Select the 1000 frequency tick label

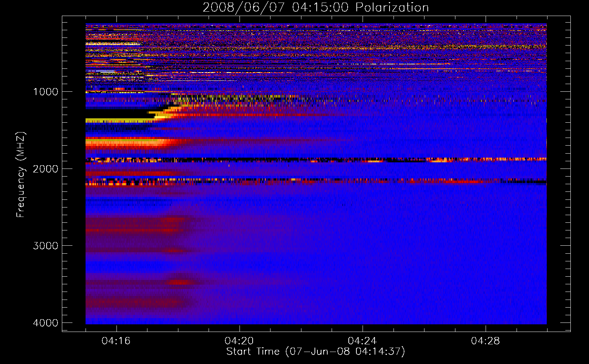click(46, 92)
